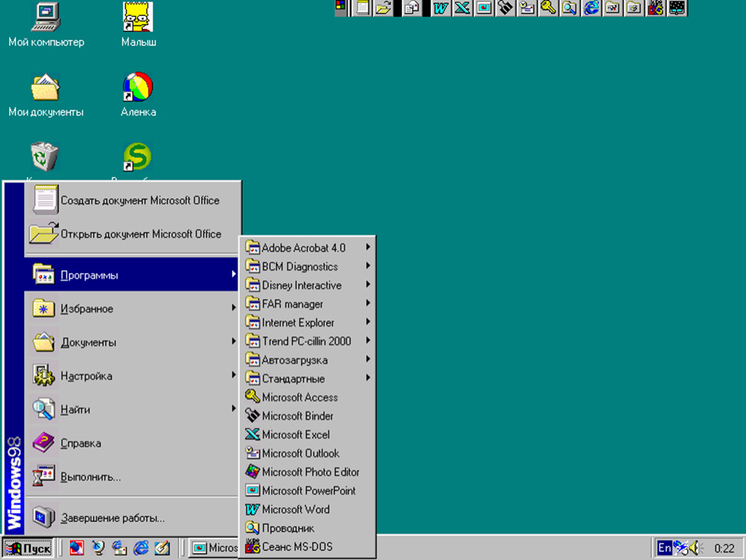Click the satellite dish Channels quick launch icon
Screen dimensions: 746x560
click(x=99, y=548)
